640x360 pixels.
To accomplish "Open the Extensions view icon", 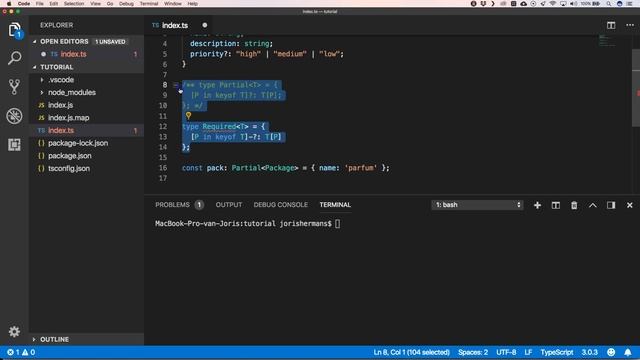I will tap(14, 144).
